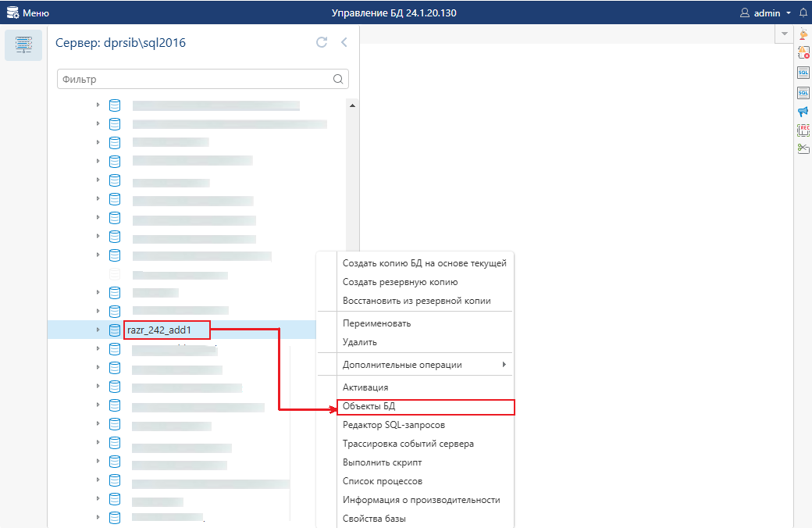This screenshot has height=528, width=812.
Task: Expand the razr_242_add1 tree node
Action: tap(98, 330)
